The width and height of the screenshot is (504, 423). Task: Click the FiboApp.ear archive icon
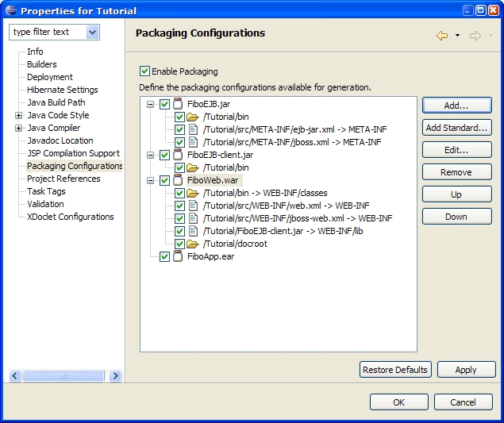[x=178, y=256]
